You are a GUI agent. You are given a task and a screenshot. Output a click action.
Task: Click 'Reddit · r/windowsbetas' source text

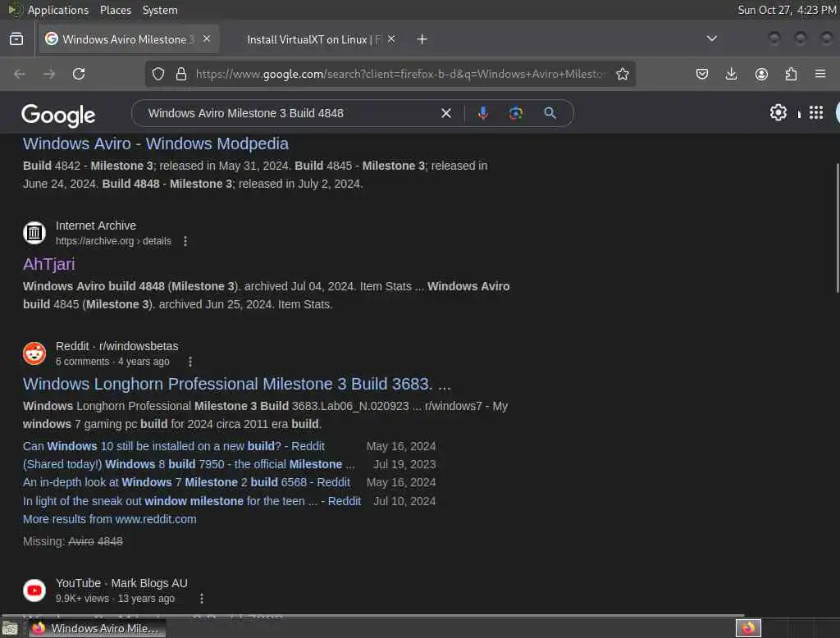(116, 346)
